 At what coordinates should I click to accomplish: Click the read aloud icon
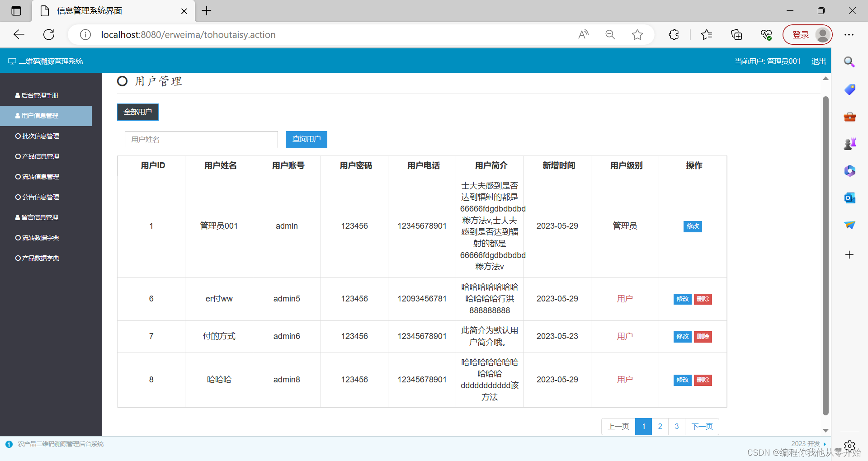584,35
